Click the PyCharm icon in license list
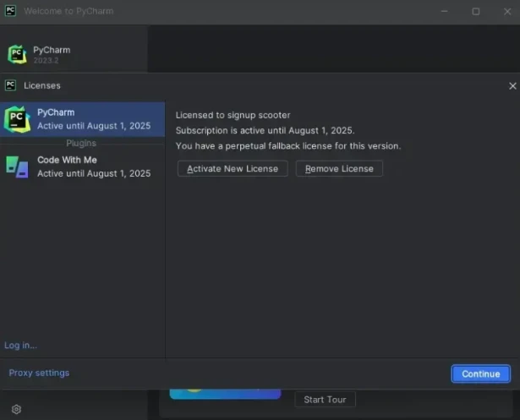The image size is (520, 420). tap(17, 119)
